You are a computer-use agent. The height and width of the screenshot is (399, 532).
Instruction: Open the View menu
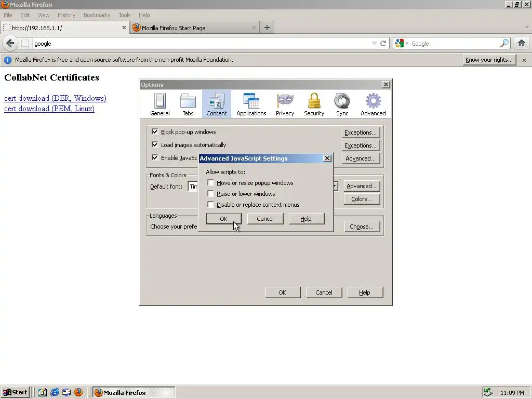click(x=44, y=15)
